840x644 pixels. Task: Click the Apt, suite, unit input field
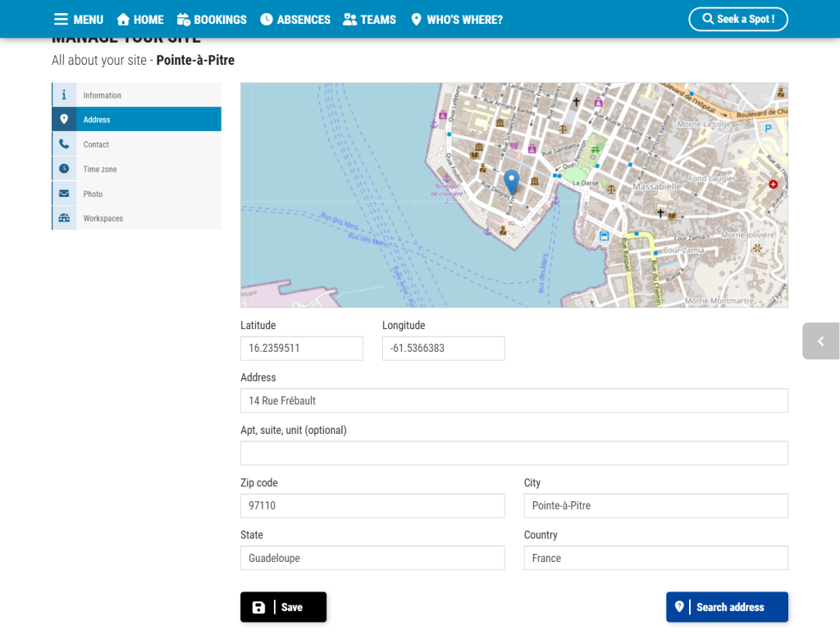click(x=514, y=453)
